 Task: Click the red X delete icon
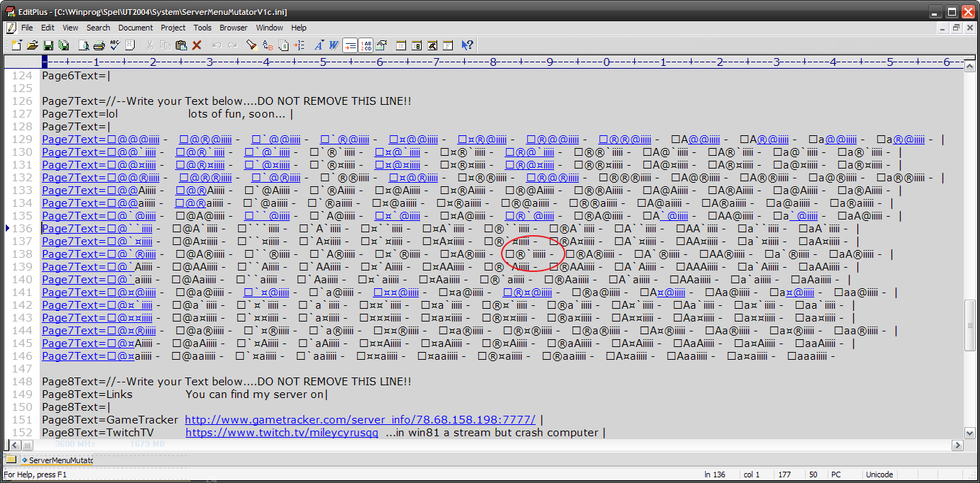point(197,45)
